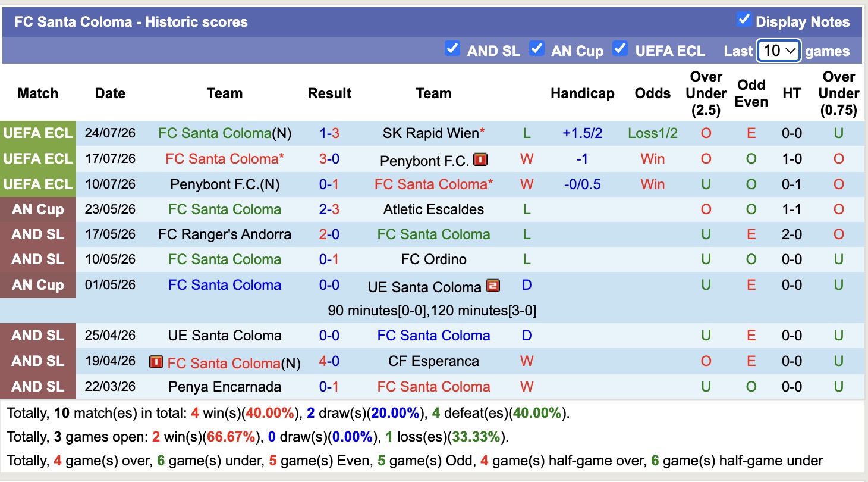This screenshot has height=482, width=868.
Task: Click red card icon before FC Santa Coloma(N)
Action: click(156, 362)
